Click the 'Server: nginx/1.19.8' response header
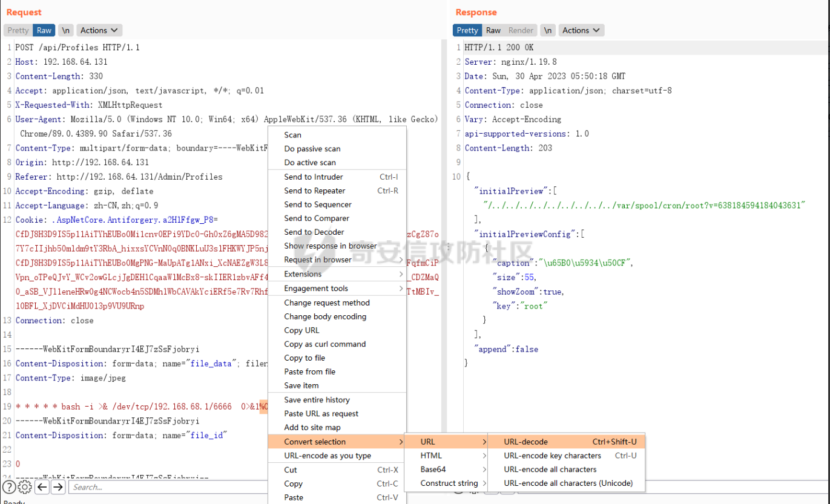The image size is (830, 504). [x=510, y=62]
